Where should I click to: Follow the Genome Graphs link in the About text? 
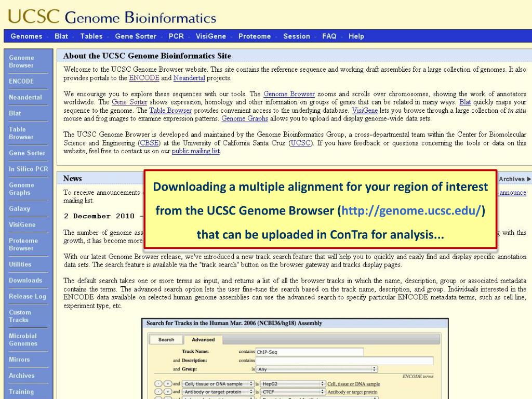[x=245, y=119]
